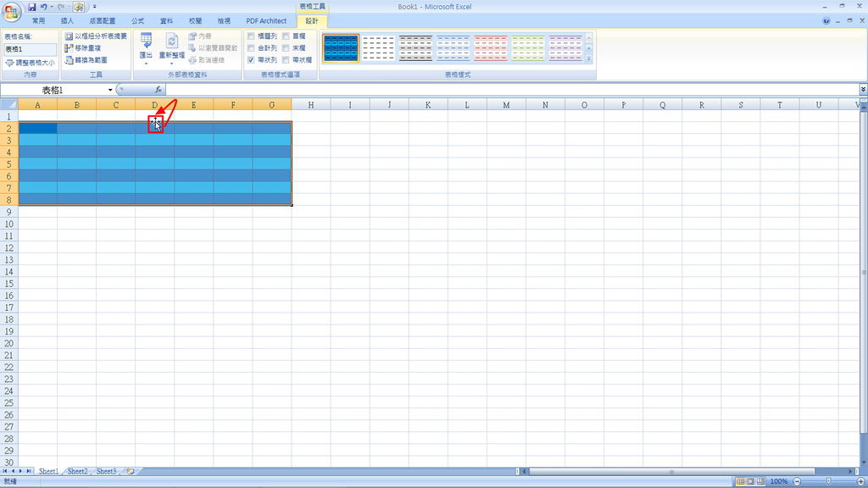The image size is (868, 488).
Task: Select column H header
Action: (311, 104)
